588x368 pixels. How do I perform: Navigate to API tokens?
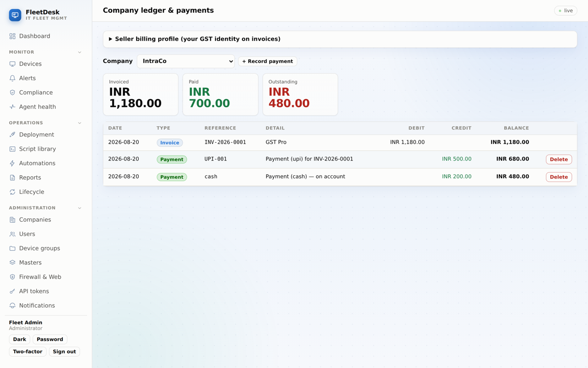[46, 291]
